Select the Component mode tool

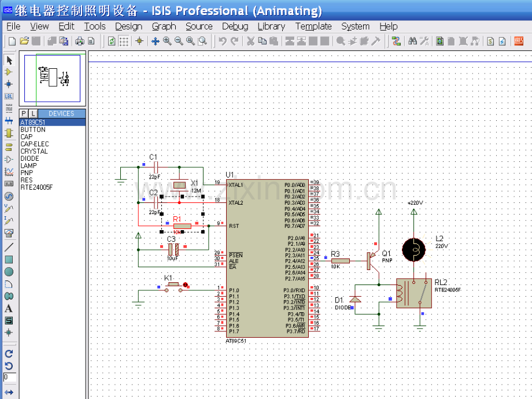point(9,72)
